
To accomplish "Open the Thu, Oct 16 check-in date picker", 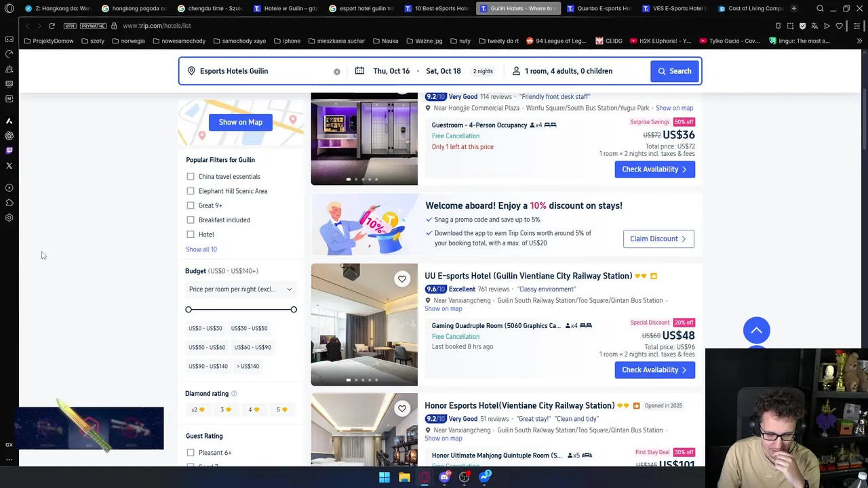I will click(391, 71).
